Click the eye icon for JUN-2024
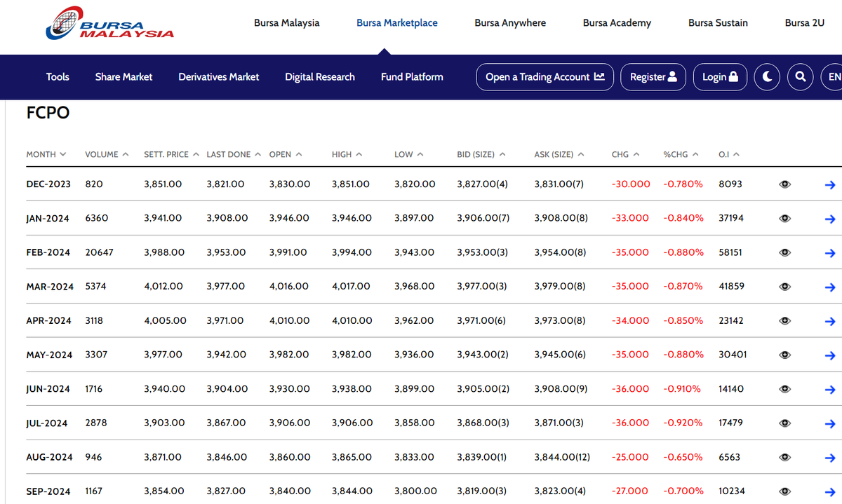This screenshot has width=842, height=504. (x=785, y=389)
